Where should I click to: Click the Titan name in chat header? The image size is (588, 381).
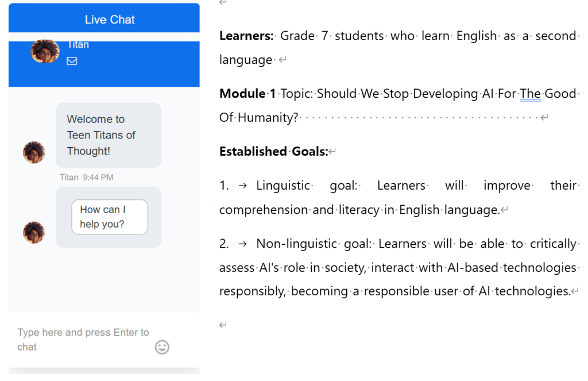click(78, 45)
